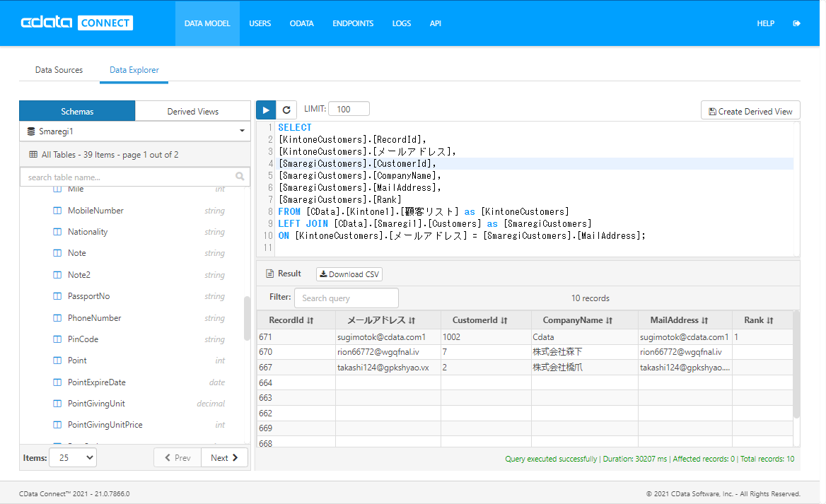826x504 pixels.
Task: Click the CData Connect logo
Action: (77, 23)
